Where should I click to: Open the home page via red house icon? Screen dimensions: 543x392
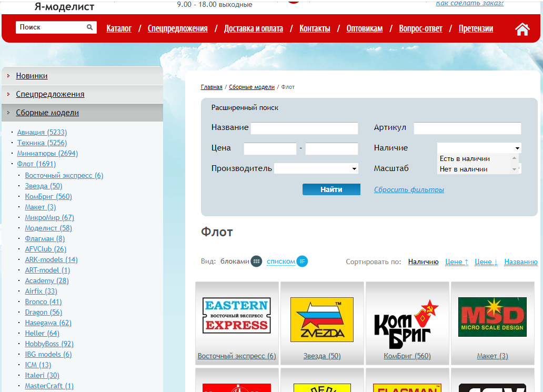pyautogui.click(x=521, y=28)
